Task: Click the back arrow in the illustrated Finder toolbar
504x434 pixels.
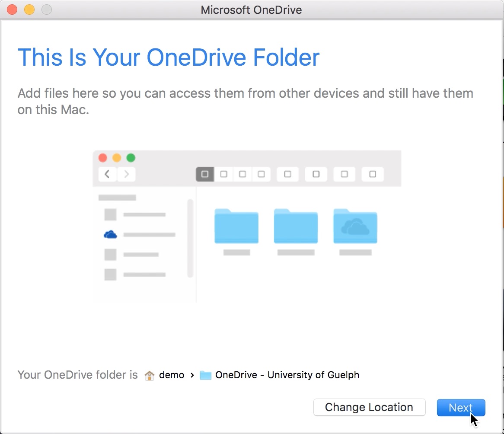Action: click(x=108, y=174)
